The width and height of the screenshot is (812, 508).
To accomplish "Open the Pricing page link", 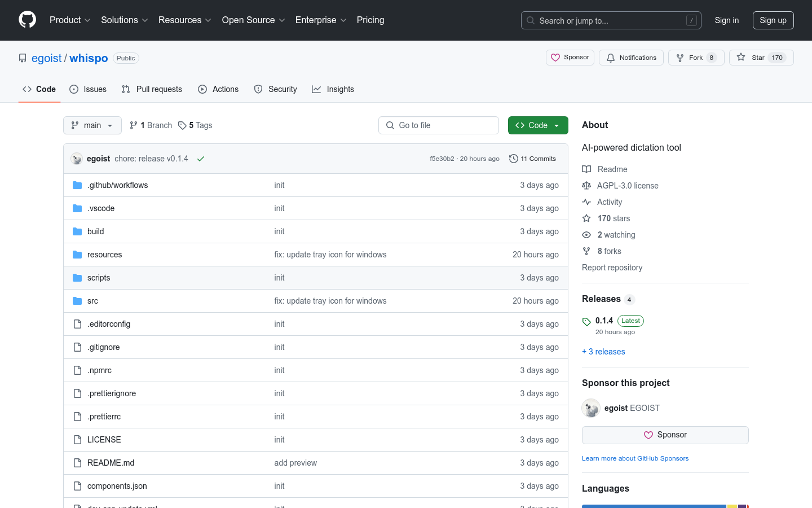I will [x=370, y=20].
